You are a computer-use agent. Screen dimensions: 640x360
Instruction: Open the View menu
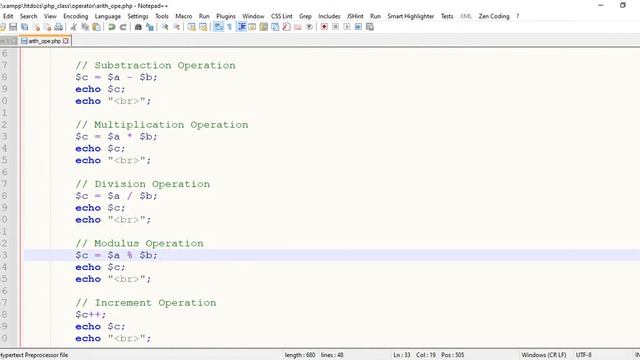[50, 16]
